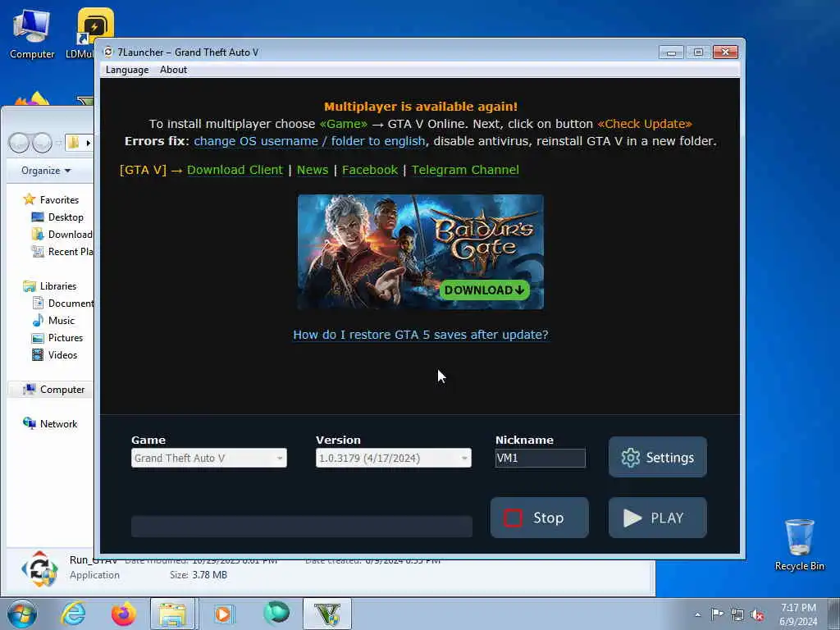Click the Action Center flag tray icon
Image resolution: width=840 pixels, height=630 pixels.
[x=717, y=614]
